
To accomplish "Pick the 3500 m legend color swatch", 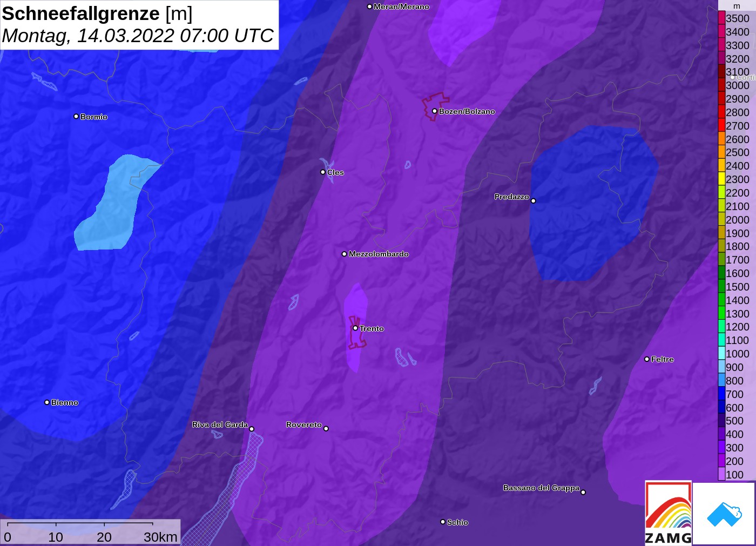I will coord(721,18).
